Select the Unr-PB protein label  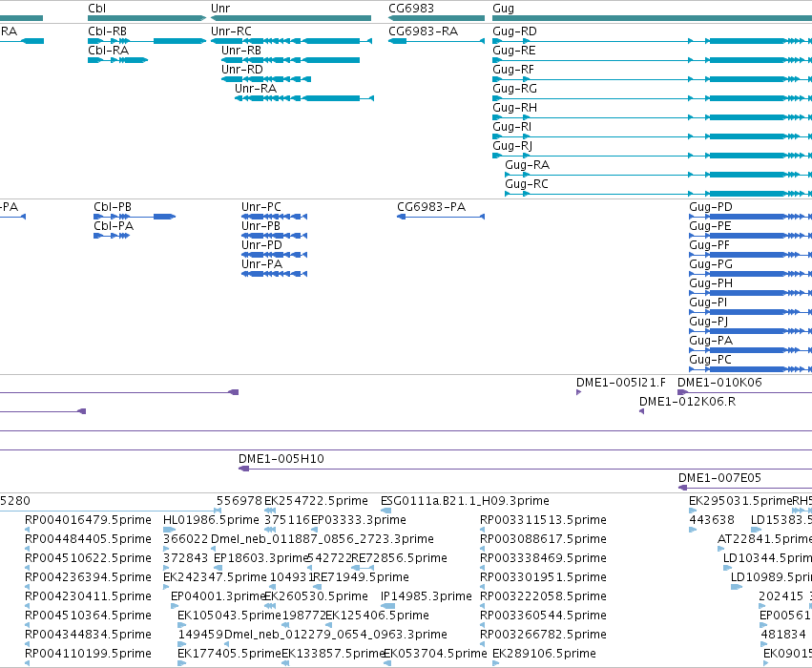tap(260, 226)
